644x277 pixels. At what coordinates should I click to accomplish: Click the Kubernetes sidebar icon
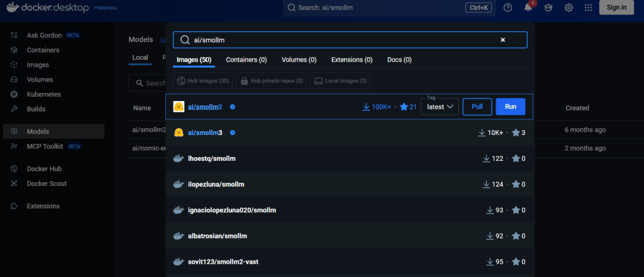[x=14, y=94]
